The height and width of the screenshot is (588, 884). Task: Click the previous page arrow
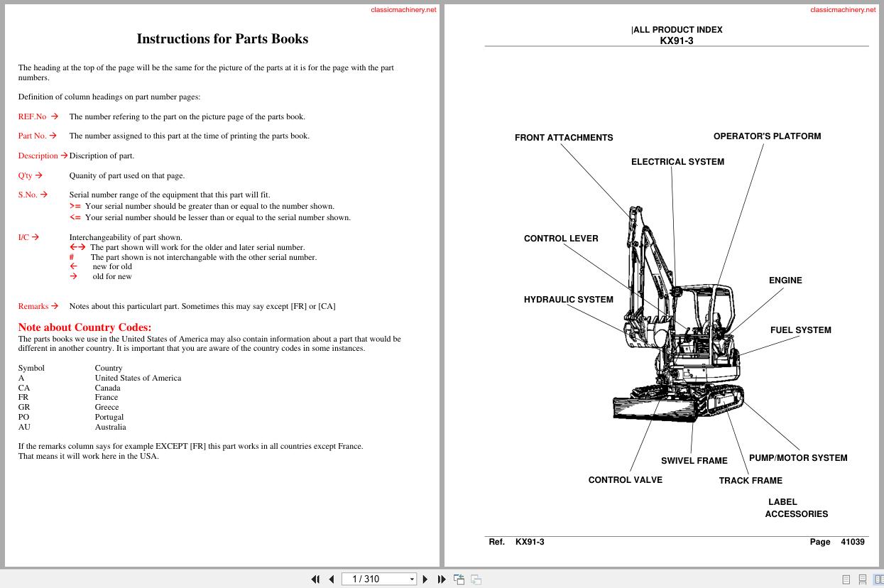(332, 579)
